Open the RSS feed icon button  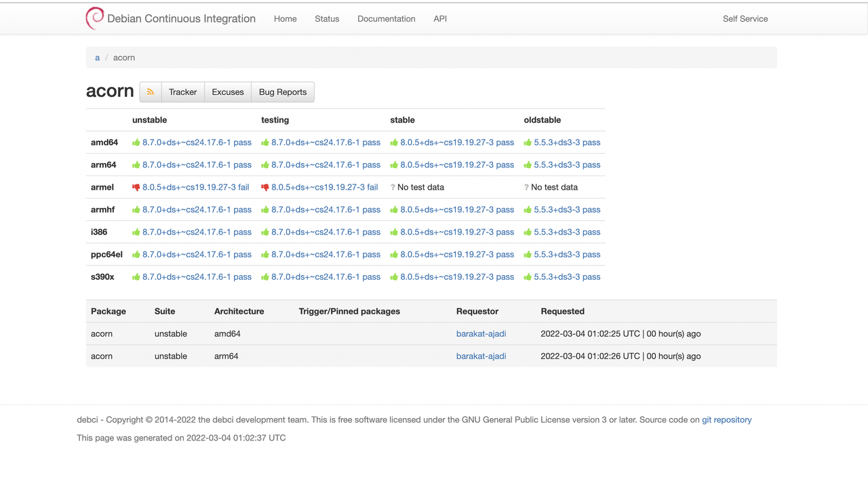[151, 92]
